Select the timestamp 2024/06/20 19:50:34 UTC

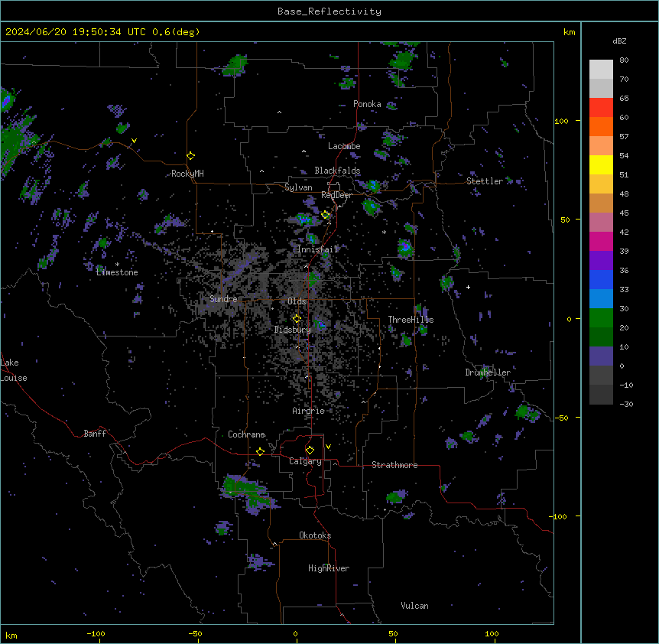pyautogui.click(x=75, y=32)
